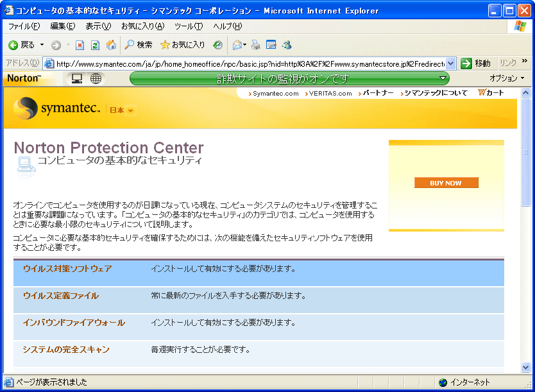Open the ツール(T) menu
The width and height of the screenshot is (535, 392).
tap(189, 26)
